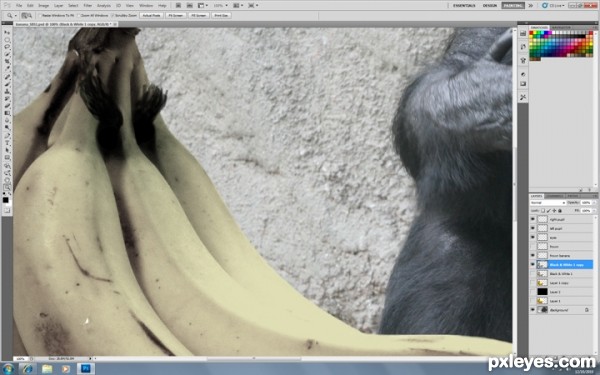Click Lock all padlock icon
The width and height of the screenshot is (600, 375).
tap(560, 211)
